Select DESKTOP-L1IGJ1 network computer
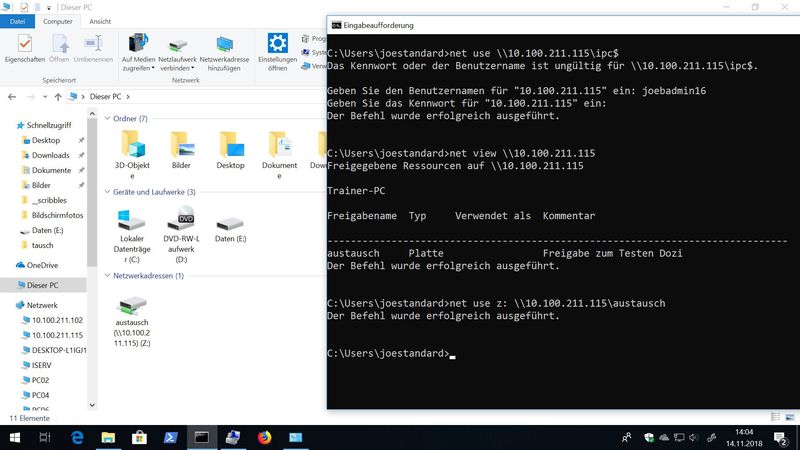 (59, 351)
